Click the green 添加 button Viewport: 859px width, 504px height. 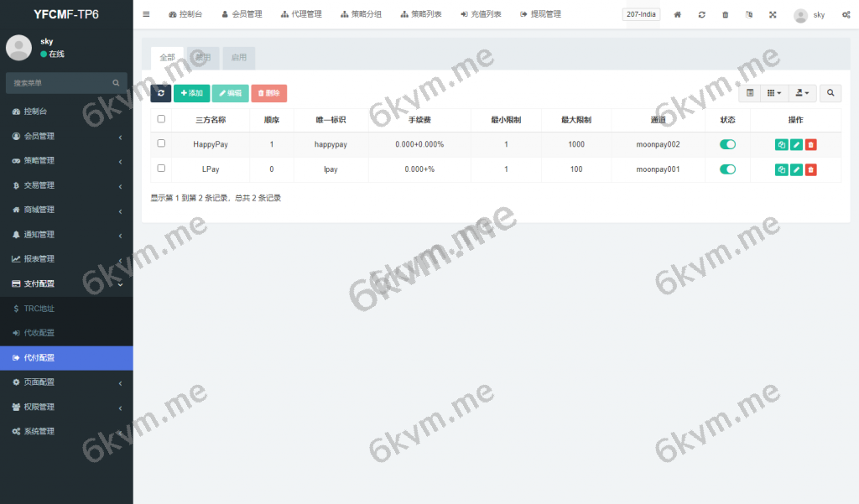click(x=191, y=93)
